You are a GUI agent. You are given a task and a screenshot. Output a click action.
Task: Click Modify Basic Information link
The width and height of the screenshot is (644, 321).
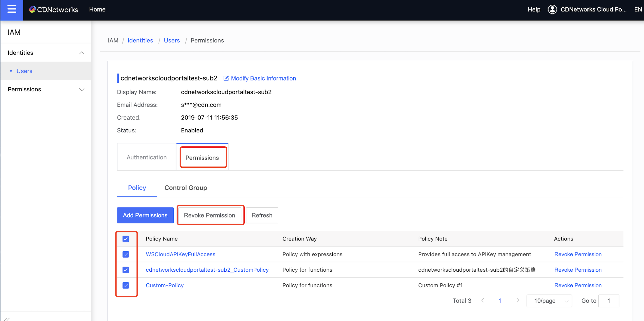(x=263, y=78)
